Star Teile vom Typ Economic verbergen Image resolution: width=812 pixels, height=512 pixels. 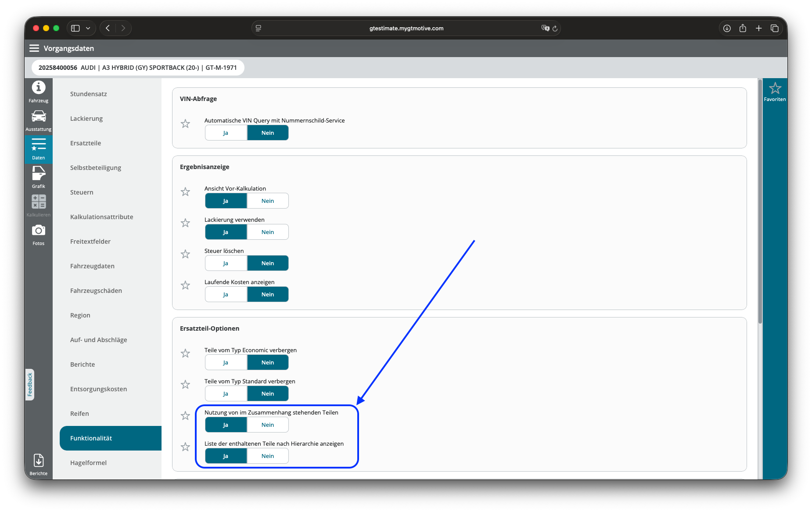(x=186, y=353)
